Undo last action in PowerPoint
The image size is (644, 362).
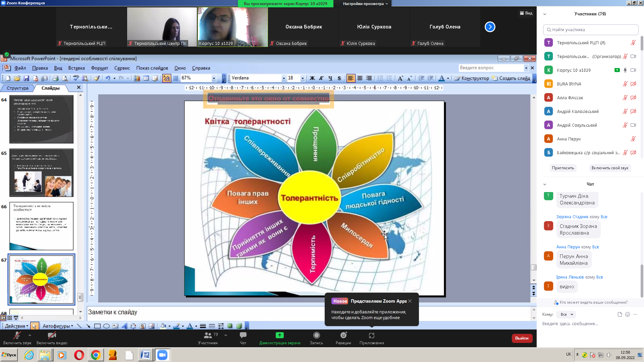click(108, 78)
